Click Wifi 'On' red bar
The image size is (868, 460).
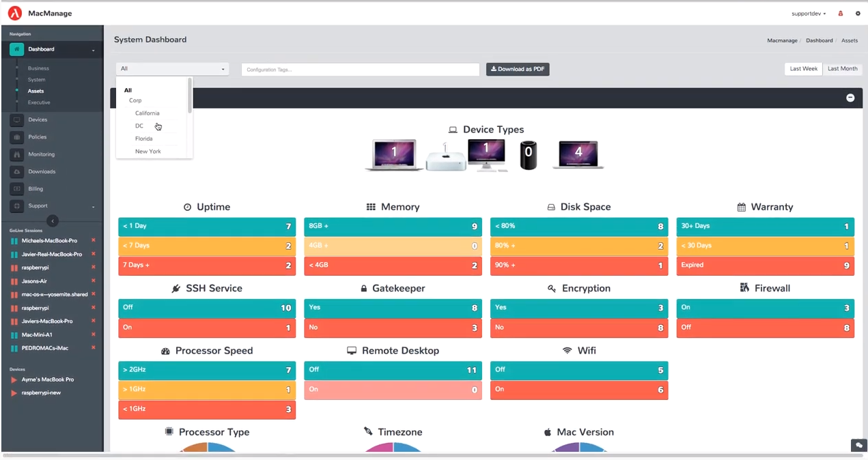click(x=579, y=390)
